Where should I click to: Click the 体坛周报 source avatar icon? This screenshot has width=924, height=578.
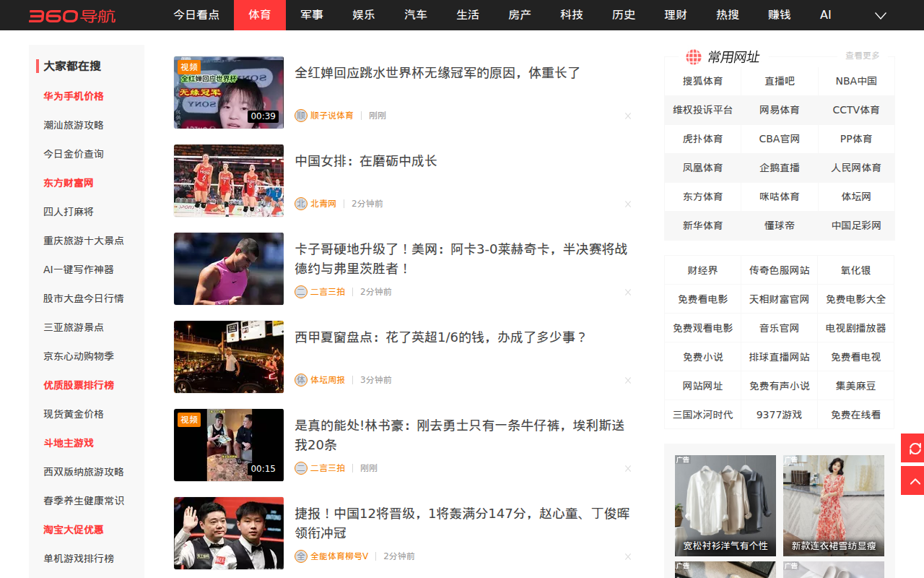301,380
